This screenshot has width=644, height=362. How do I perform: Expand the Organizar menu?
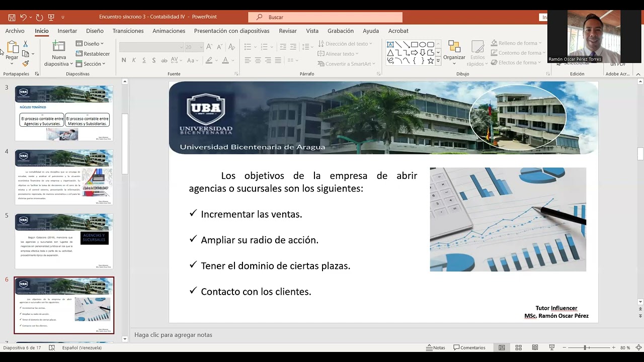454,53
